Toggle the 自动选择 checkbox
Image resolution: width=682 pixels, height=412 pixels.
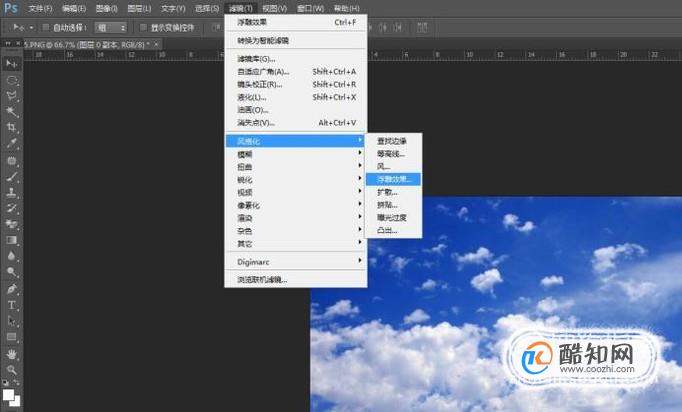(x=45, y=28)
